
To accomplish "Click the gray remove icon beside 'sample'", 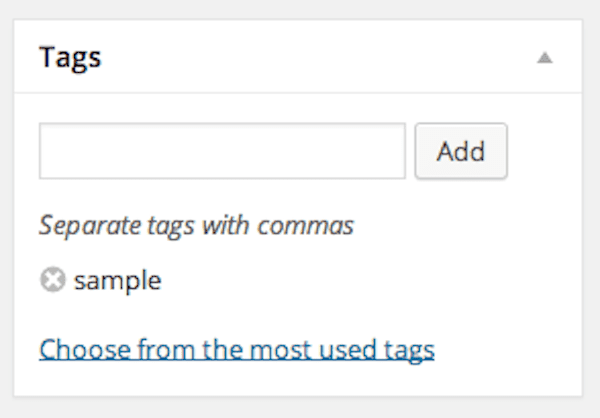I will point(52,281).
